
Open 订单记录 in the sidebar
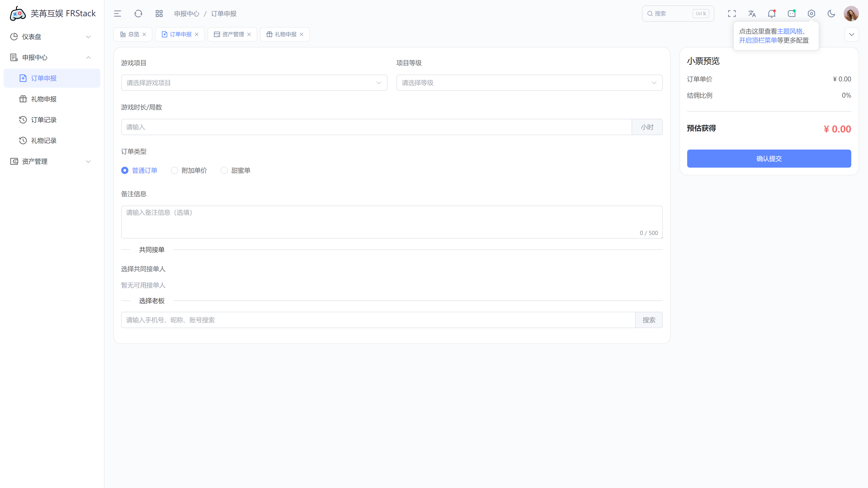coord(44,120)
